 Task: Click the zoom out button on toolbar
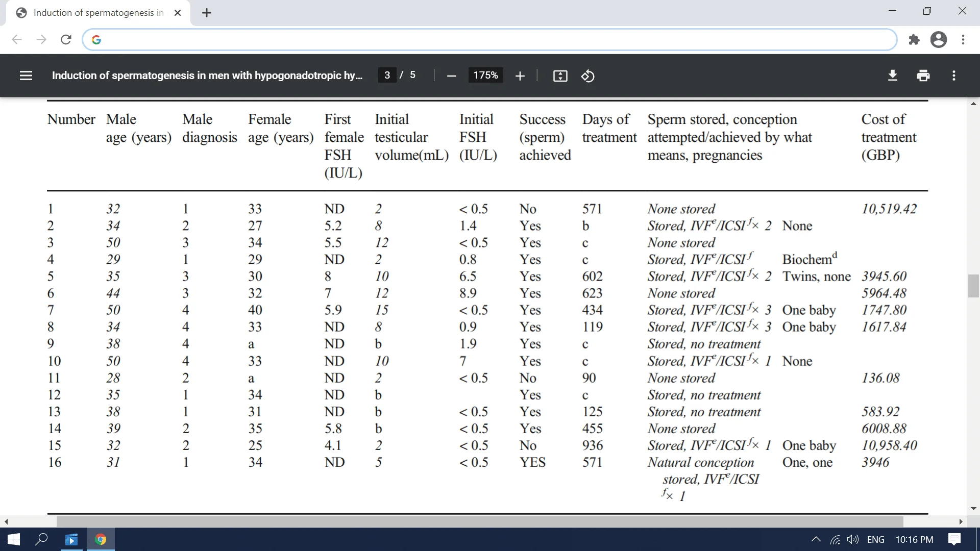tap(450, 76)
